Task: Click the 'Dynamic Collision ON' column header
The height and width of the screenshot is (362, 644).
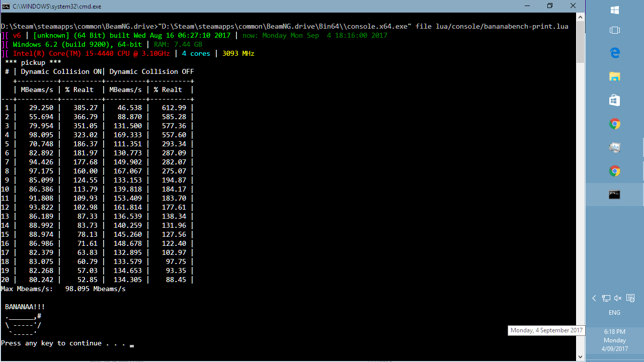Action: click(61, 71)
